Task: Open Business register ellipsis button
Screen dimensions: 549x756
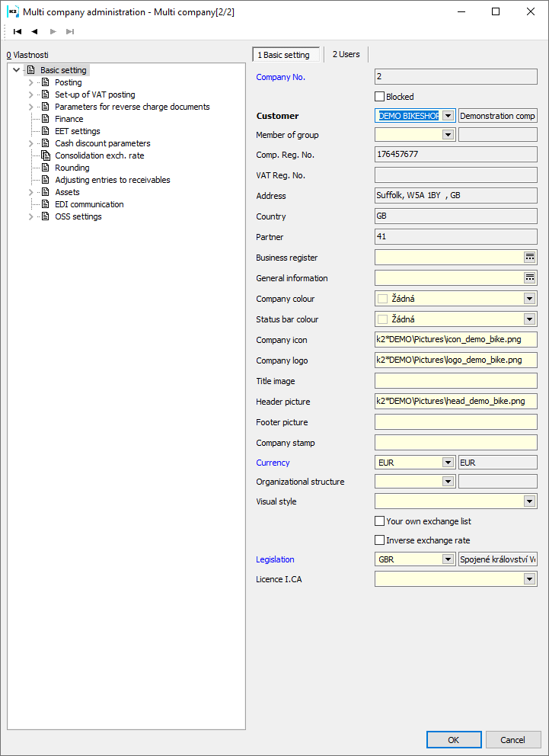Action: [x=530, y=258]
